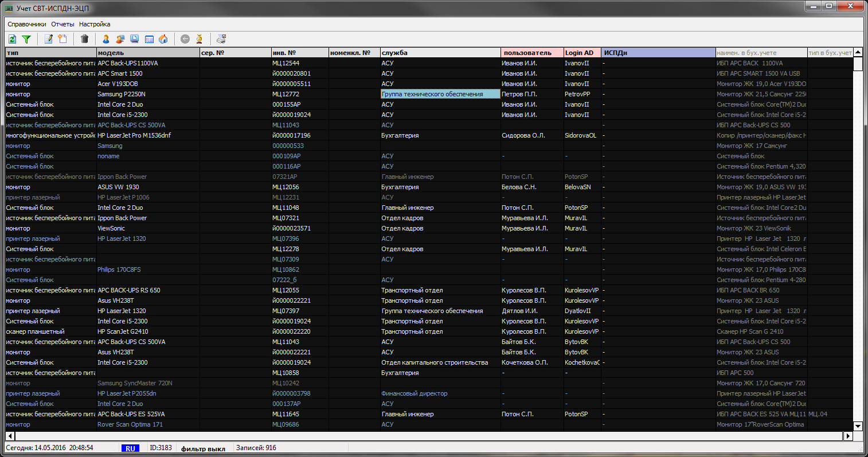This screenshot has width=868, height=457.
Task: Select 'HP ScanJet G2410' model cell
Action: point(148,331)
